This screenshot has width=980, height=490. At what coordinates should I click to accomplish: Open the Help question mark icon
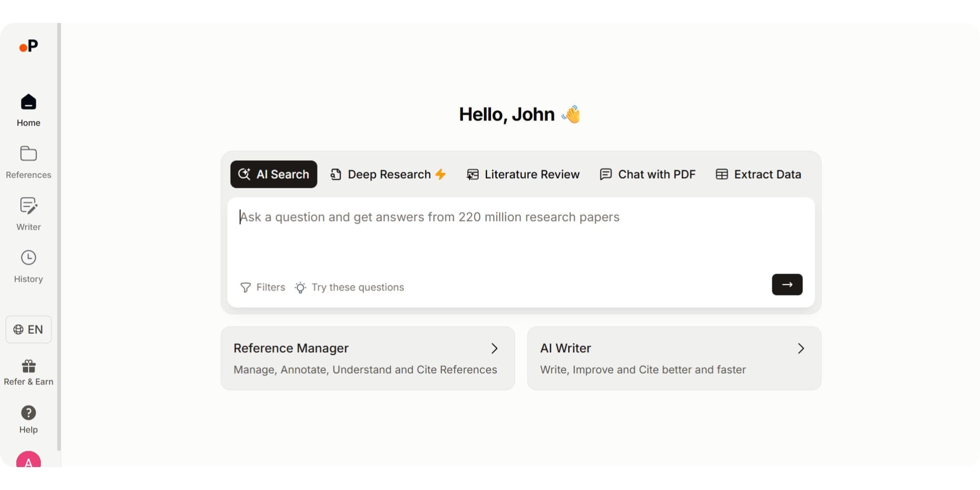pos(29,412)
